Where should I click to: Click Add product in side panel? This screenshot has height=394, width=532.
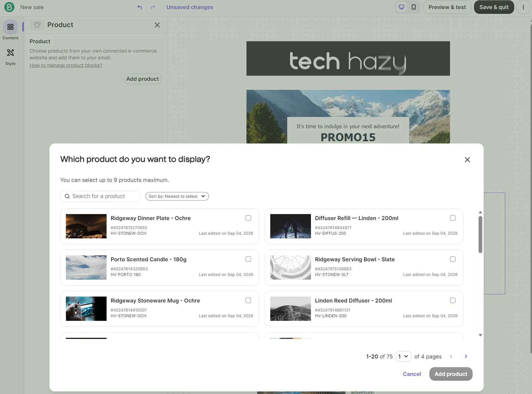(142, 79)
